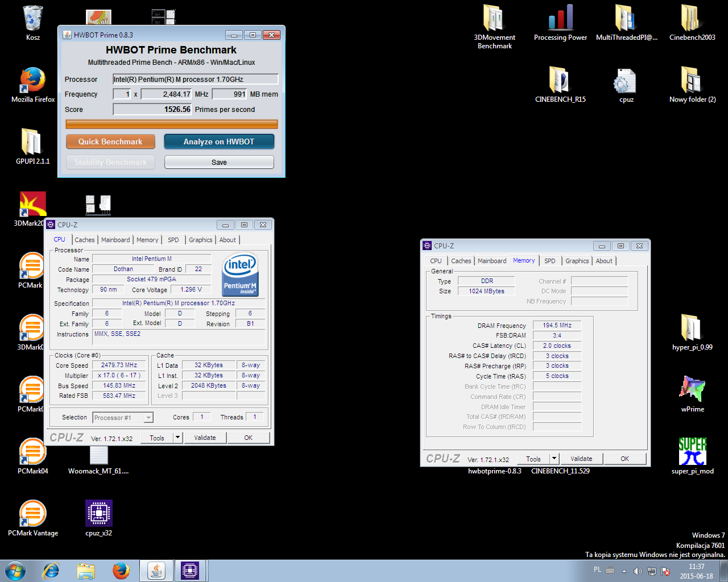This screenshot has height=582, width=728.
Task: Switch to the Caches tab in left CPU-Z
Action: pos(85,240)
